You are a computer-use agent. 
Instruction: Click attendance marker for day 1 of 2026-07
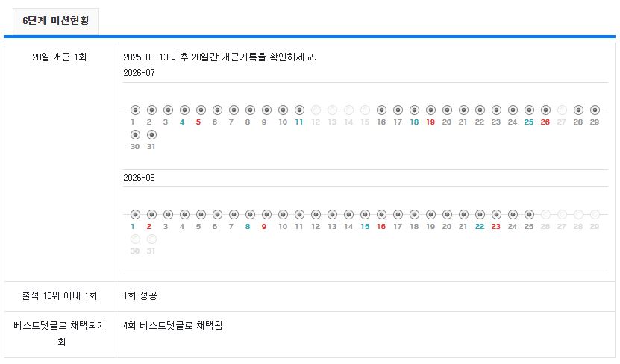click(135, 110)
